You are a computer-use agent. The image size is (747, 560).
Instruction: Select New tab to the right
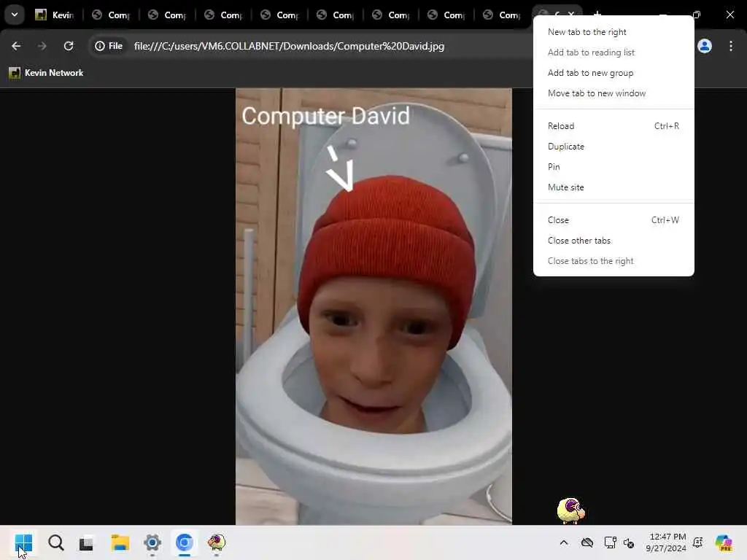point(614,32)
